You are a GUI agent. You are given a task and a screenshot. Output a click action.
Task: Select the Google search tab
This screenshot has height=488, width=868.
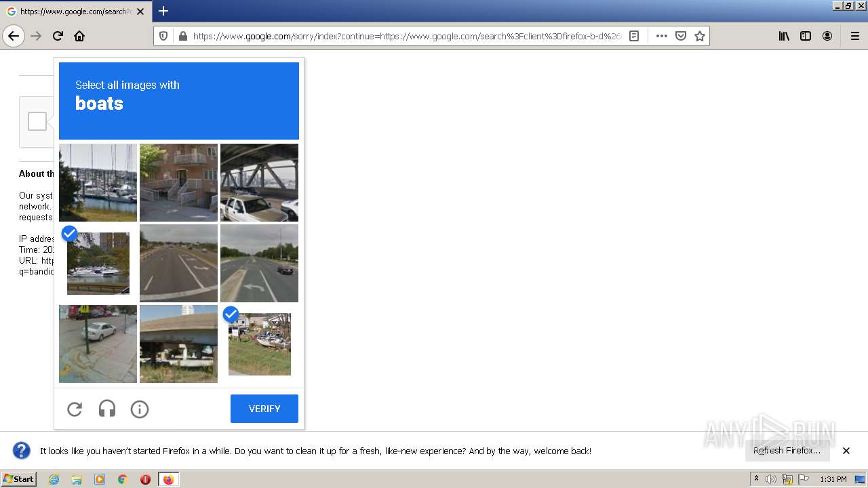point(75,12)
